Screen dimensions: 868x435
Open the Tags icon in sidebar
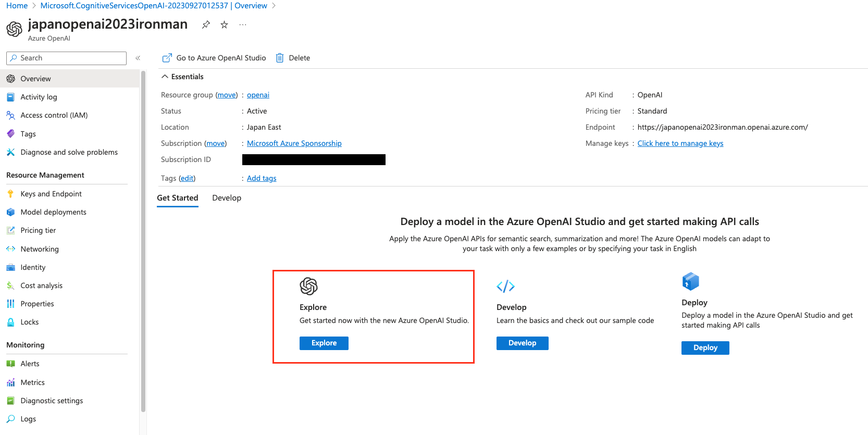(10, 134)
